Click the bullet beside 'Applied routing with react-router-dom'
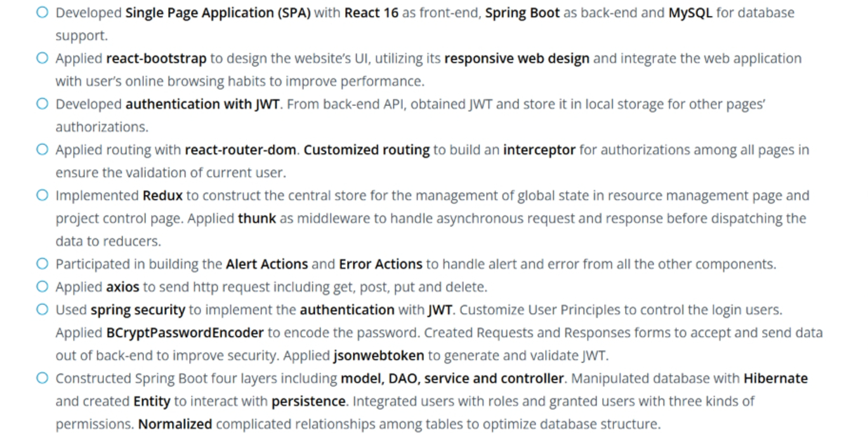This screenshot has height=433, width=868. point(42,149)
